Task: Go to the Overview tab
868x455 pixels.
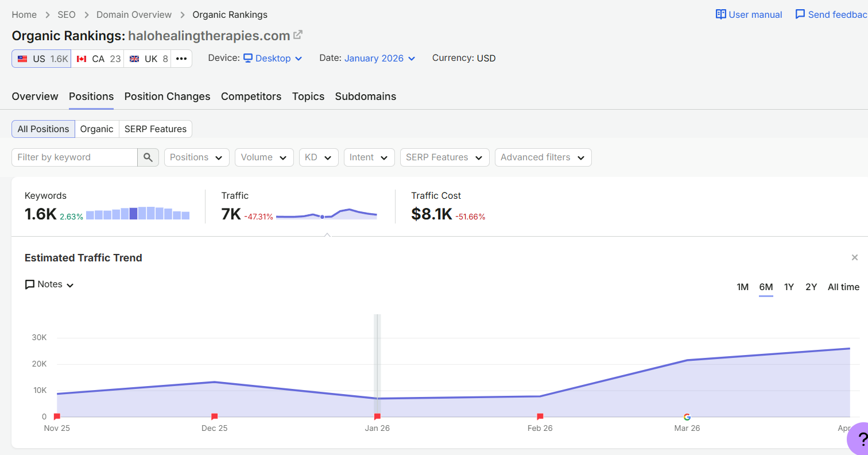Action: (x=35, y=97)
